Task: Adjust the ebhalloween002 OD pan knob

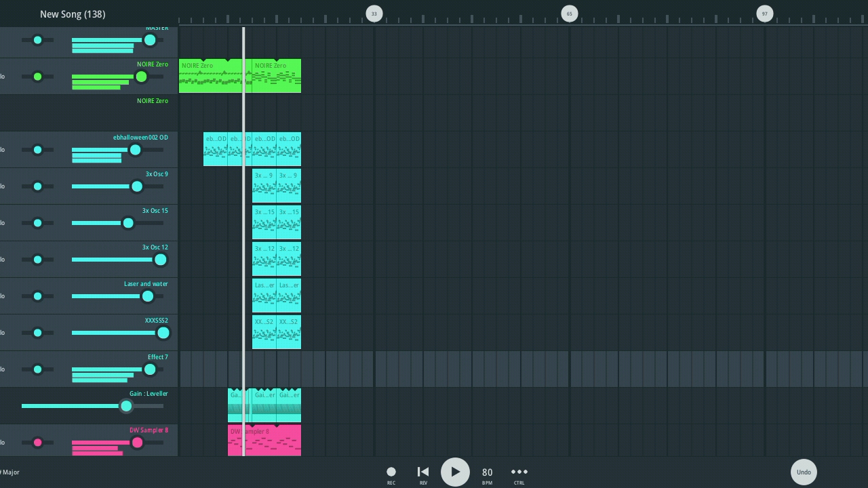Action: tap(37, 150)
